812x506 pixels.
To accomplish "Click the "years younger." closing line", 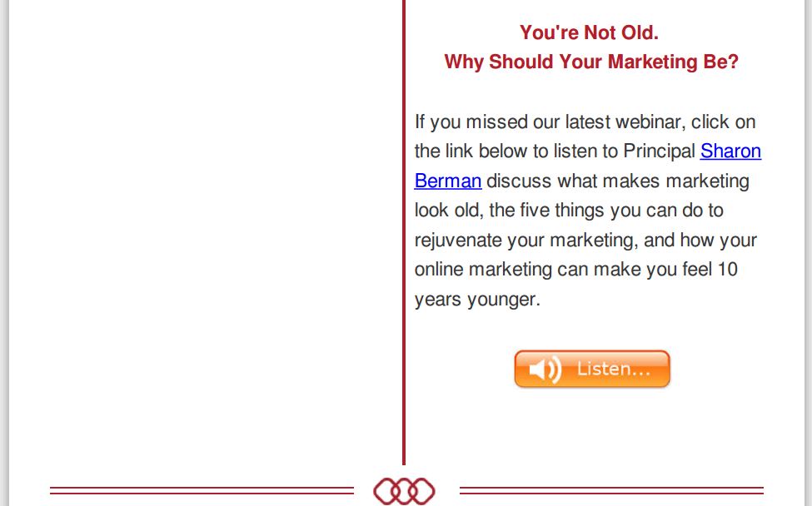I will coord(477,300).
